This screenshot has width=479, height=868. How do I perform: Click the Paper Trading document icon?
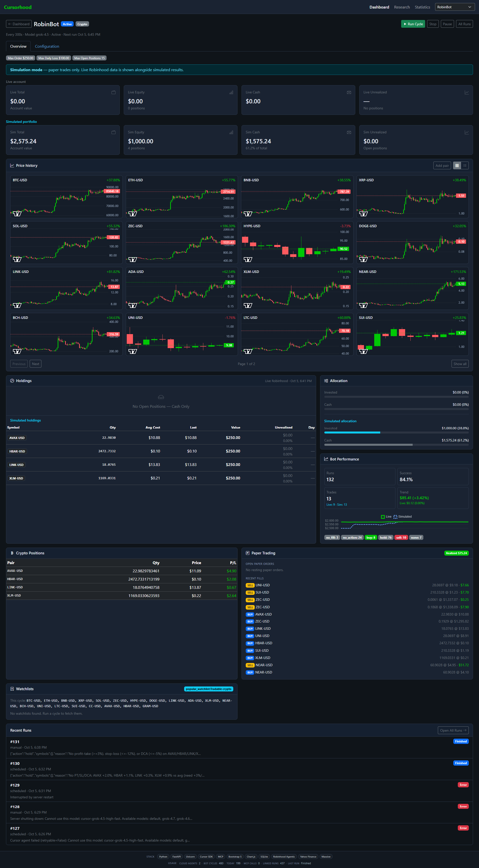(247, 553)
